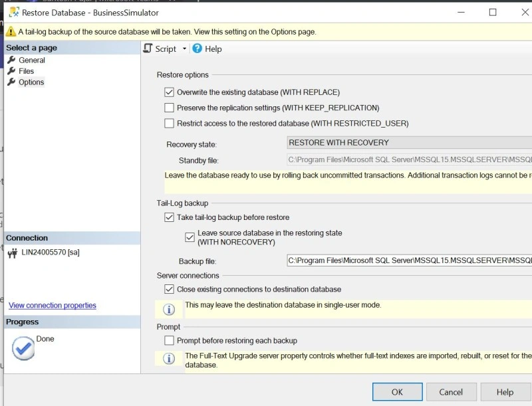Click the Done progress checkmark icon

pyautogui.click(x=23, y=348)
